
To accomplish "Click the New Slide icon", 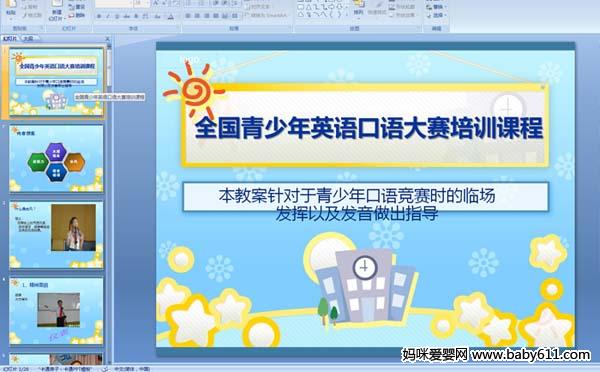I will point(57,11).
